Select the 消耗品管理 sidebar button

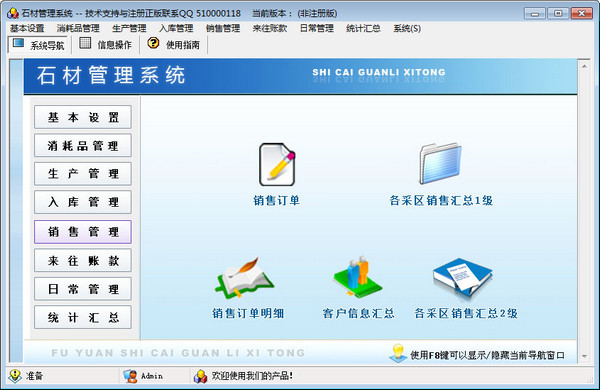83,145
